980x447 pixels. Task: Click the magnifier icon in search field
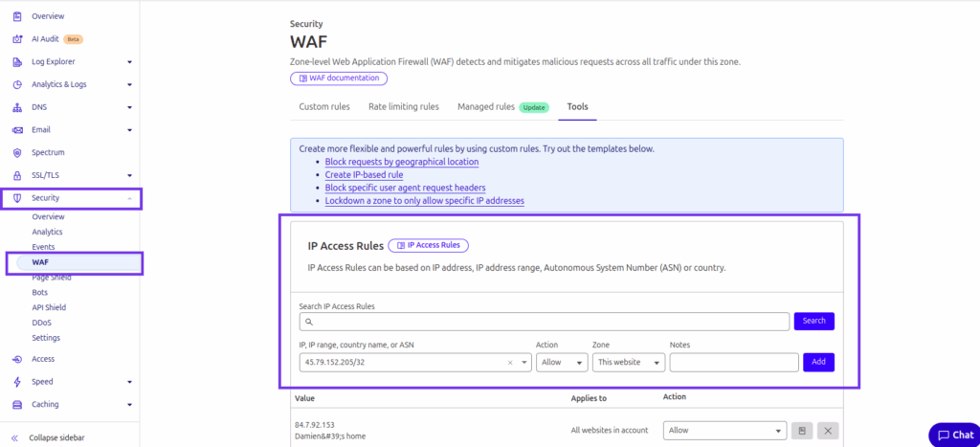pyautogui.click(x=309, y=322)
